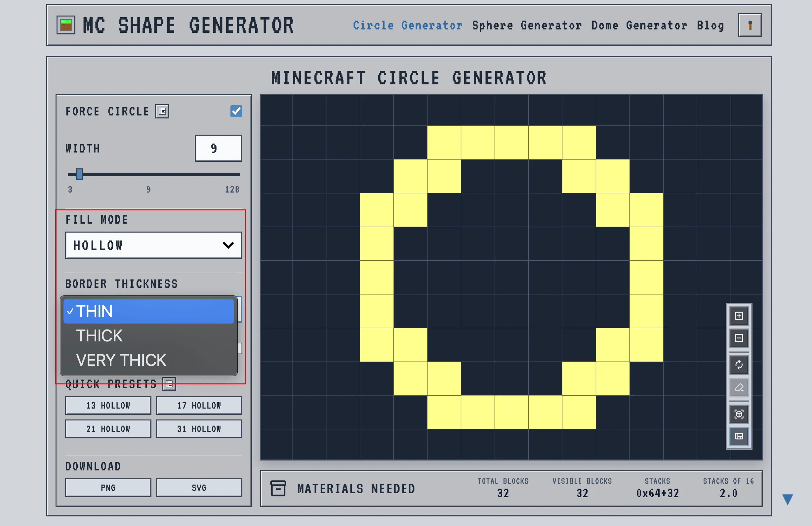This screenshot has height=526, width=812.
Task: Click the materials needed chest icon
Action: click(x=278, y=488)
